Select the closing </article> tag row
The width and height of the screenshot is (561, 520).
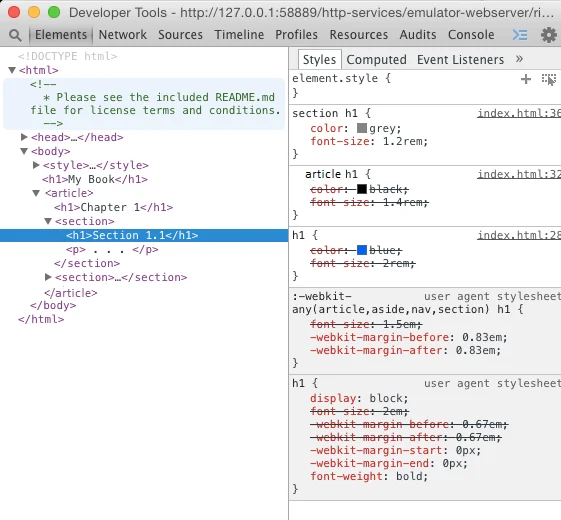[70, 293]
